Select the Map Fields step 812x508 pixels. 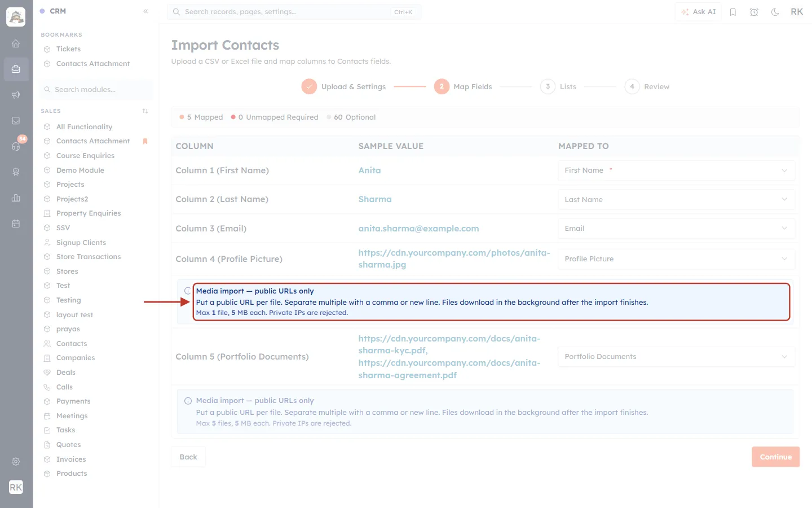point(463,86)
